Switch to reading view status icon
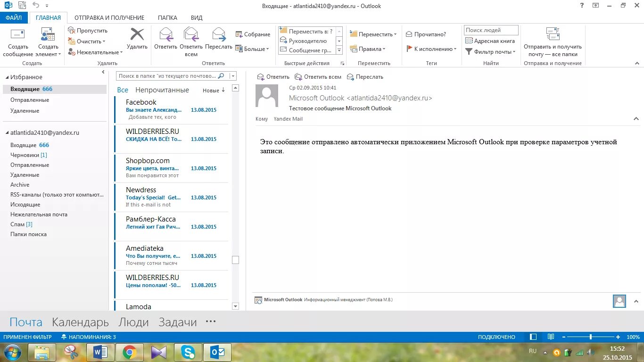The image size is (644, 362). tap(551, 337)
